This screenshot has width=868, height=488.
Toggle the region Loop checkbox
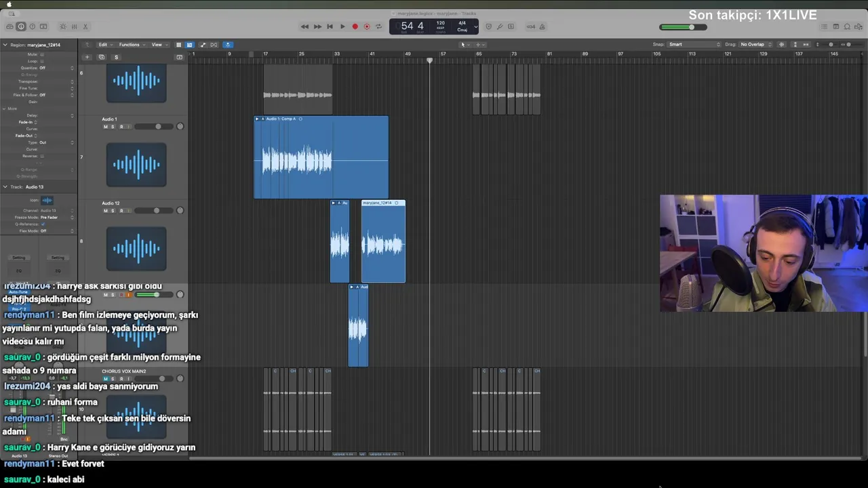pos(42,61)
